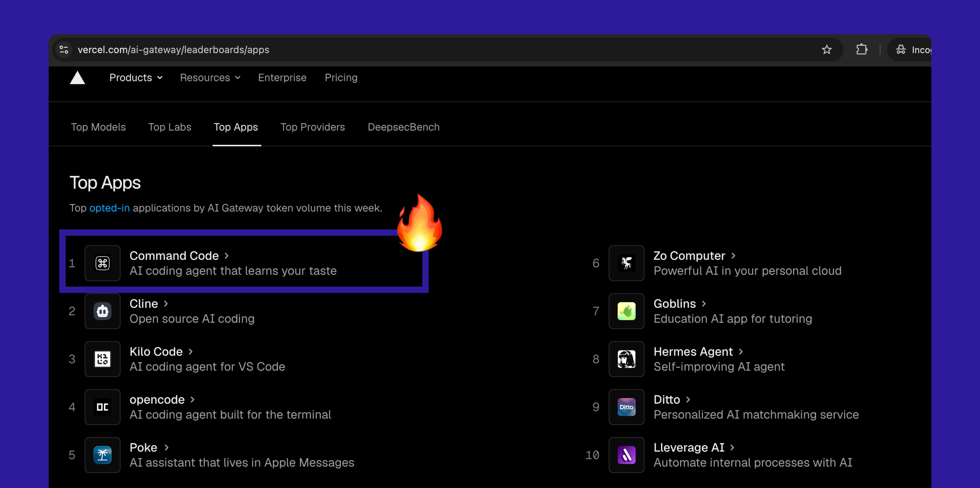Follow the opted-in link
980x488 pixels.
pyautogui.click(x=110, y=208)
